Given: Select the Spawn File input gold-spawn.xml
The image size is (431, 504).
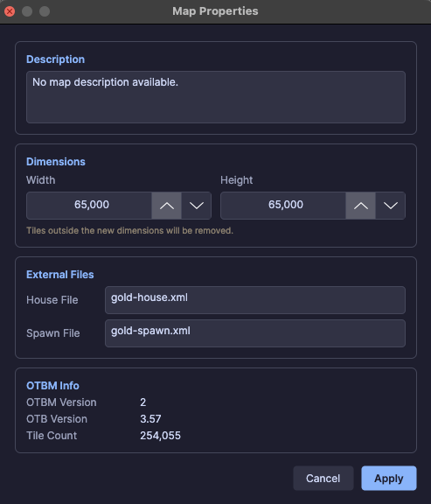Looking at the screenshot, I should tap(255, 333).
